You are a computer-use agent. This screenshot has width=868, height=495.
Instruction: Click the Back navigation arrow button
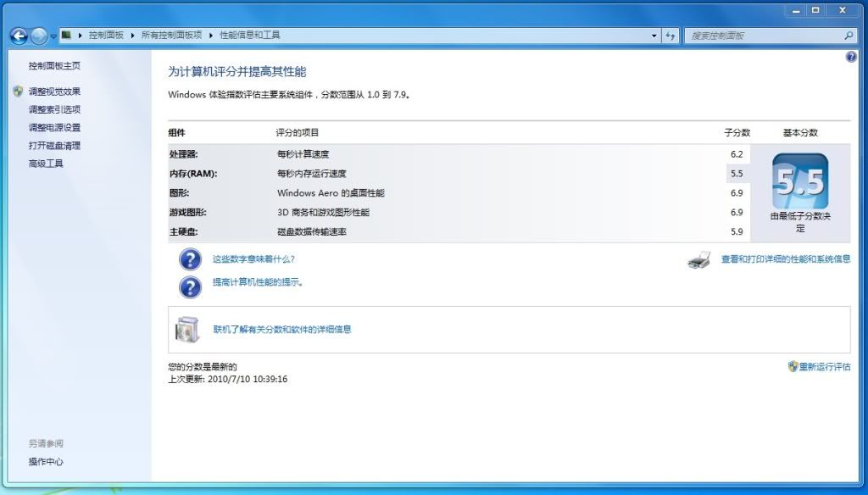pos(19,36)
